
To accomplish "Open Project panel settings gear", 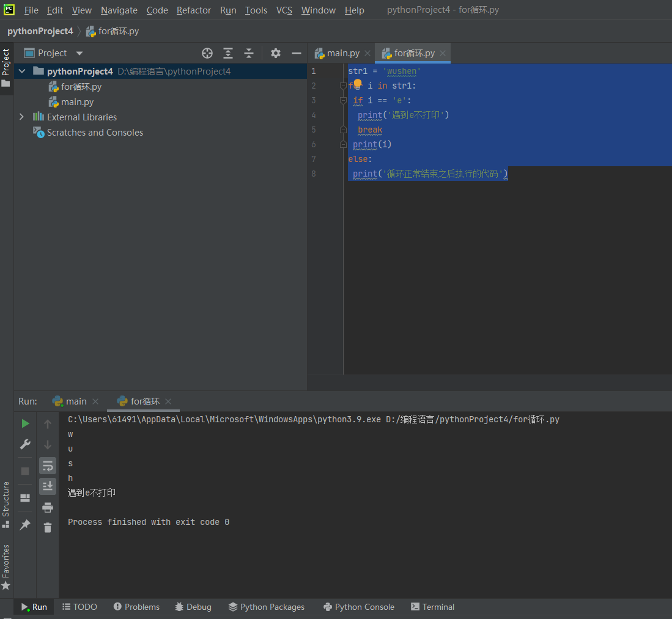I will [x=276, y=53].
